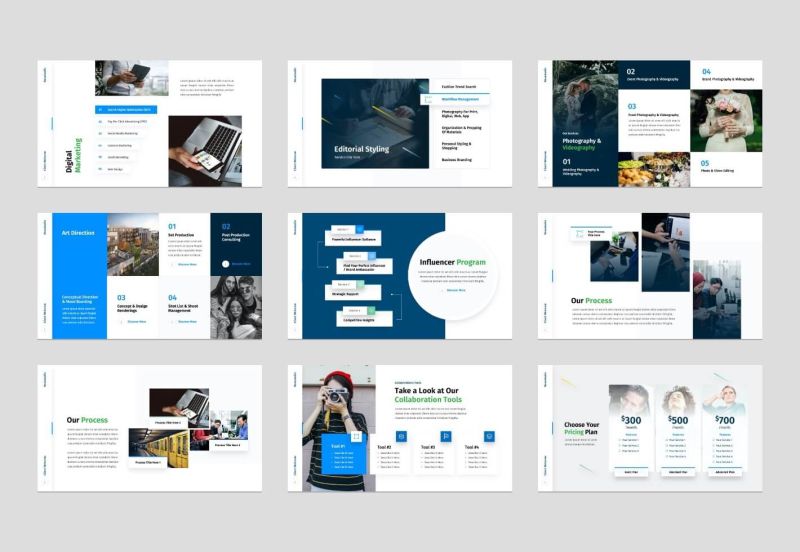Click the flag icon above Tool #3
800x552 pixels.
tap(445, 437)
